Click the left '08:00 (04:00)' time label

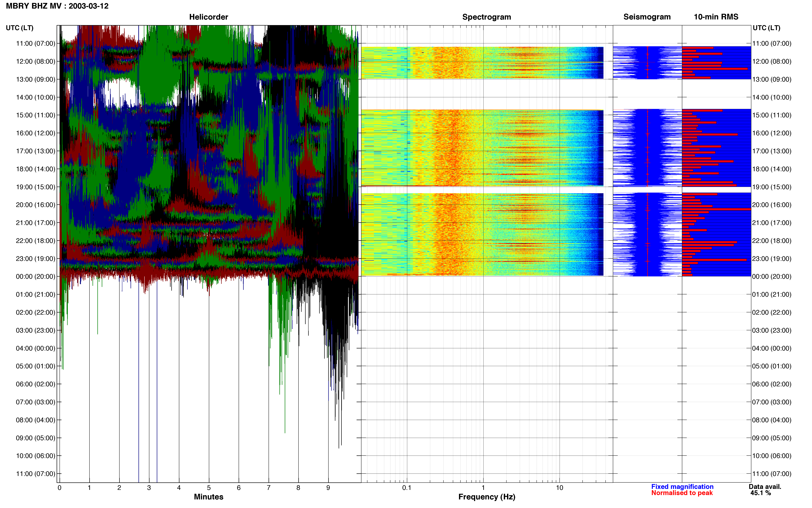click(x=36, y=420)
